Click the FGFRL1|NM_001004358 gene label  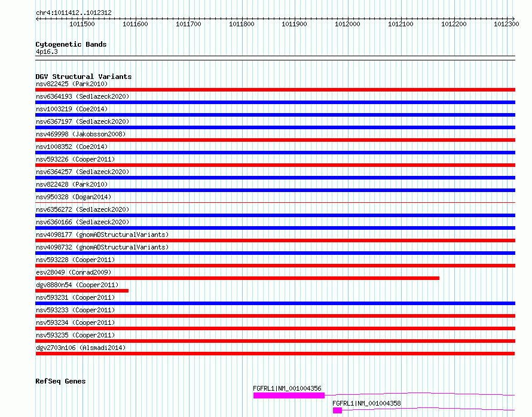[366, 403]
